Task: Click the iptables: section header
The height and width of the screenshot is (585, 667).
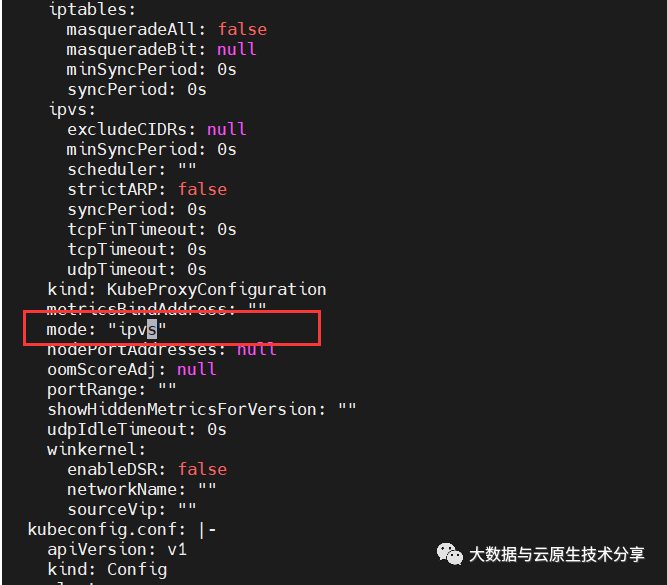Action: (x=92, y=9)
